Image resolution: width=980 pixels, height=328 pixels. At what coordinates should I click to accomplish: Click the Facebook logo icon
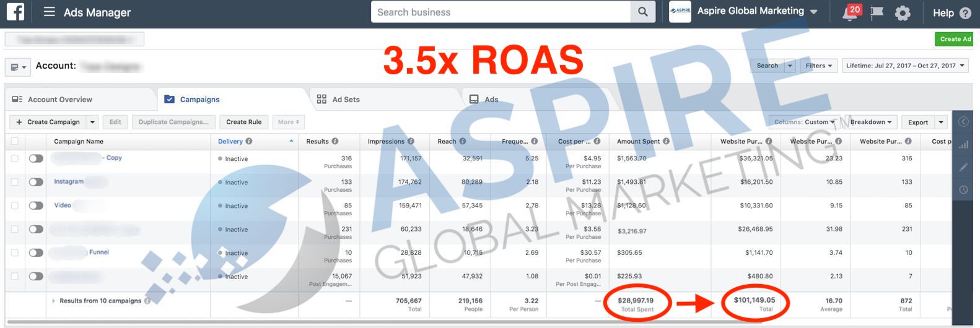pos(15,12)
